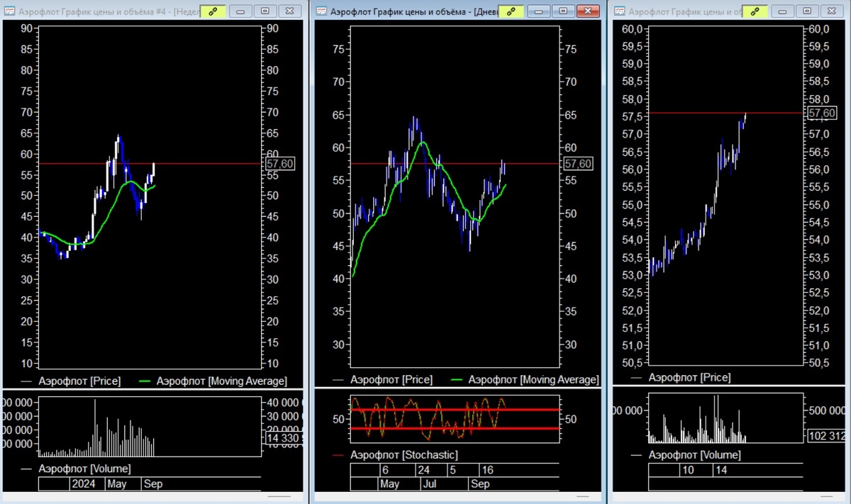Maximize the daily Аэрофлот chart window
Screen dimensions: 851x504
tap(563, 11)
